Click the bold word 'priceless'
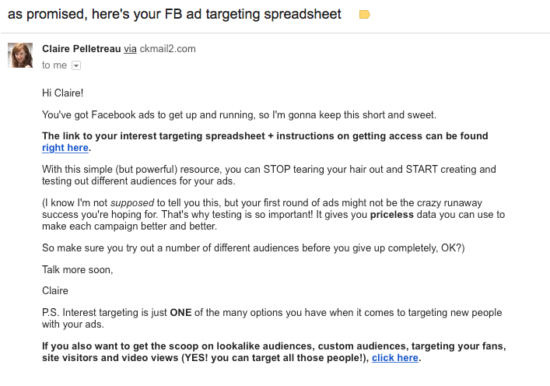The image size is (550, 386). (x=392, y=214)
